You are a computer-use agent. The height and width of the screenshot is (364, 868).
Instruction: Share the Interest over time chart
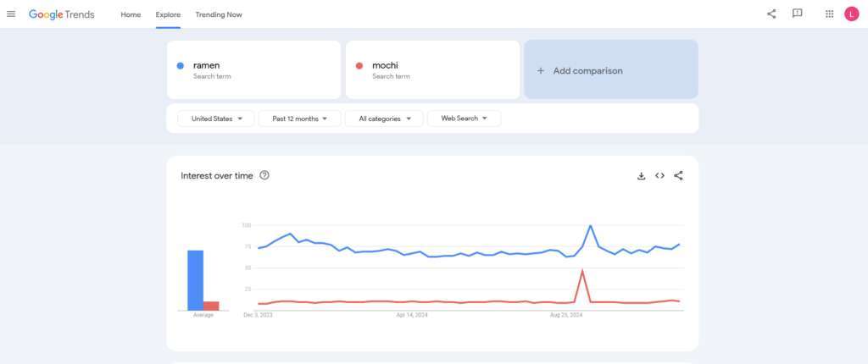[678, 176]
